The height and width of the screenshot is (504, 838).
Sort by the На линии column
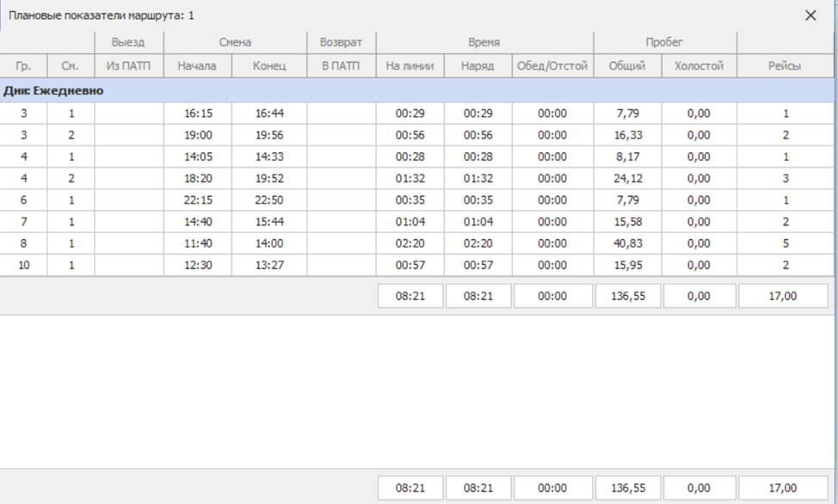tap(410, 66)
